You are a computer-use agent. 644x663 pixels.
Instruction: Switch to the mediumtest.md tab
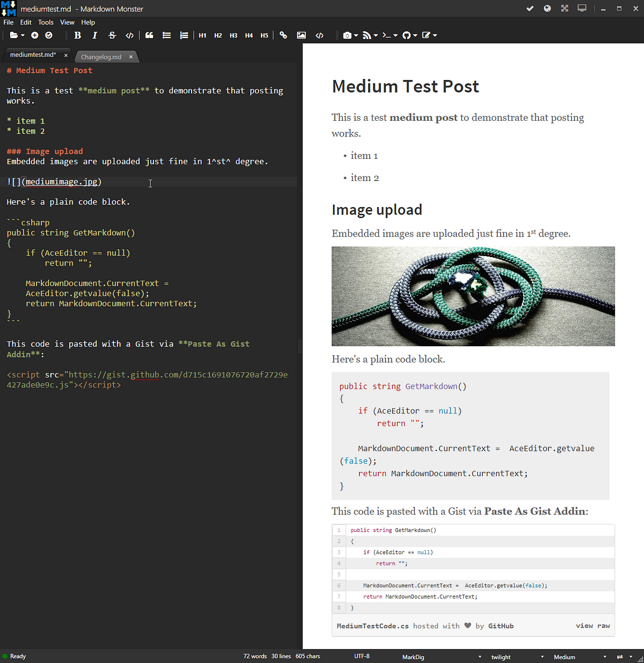tap(33, 55)
